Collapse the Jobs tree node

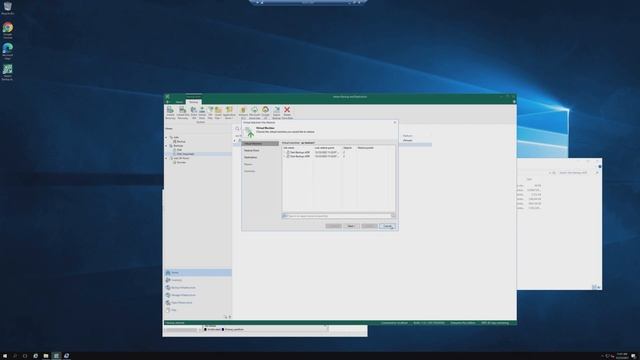coord(167,138)
